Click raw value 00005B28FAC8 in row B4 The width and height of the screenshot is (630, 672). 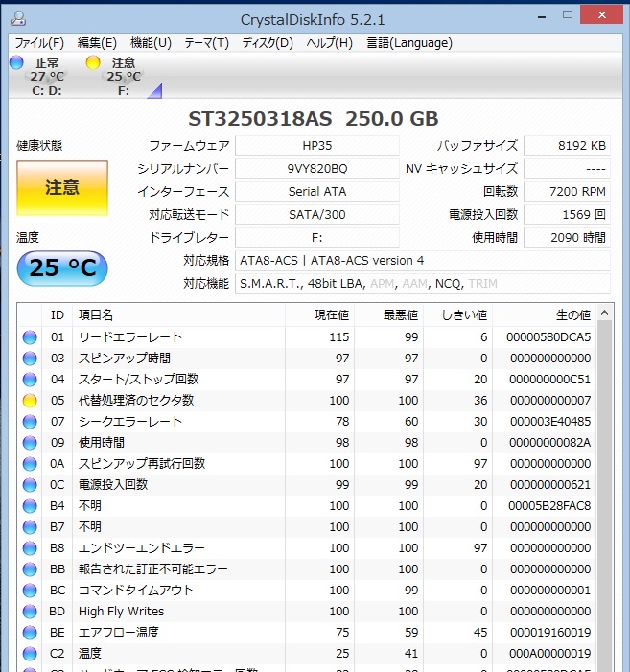(x=549, y=506)
